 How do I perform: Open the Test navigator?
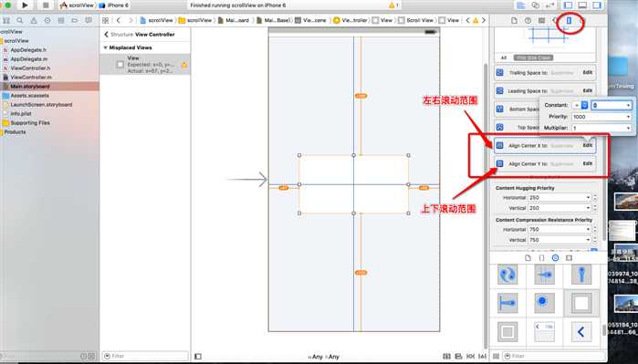click(x=47, y=20)
